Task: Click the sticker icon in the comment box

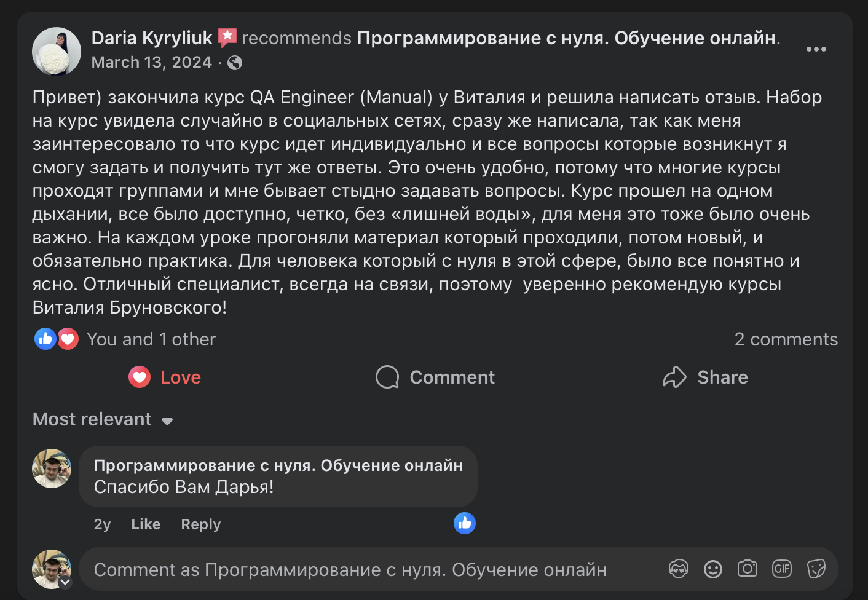Action: (816, 569)
